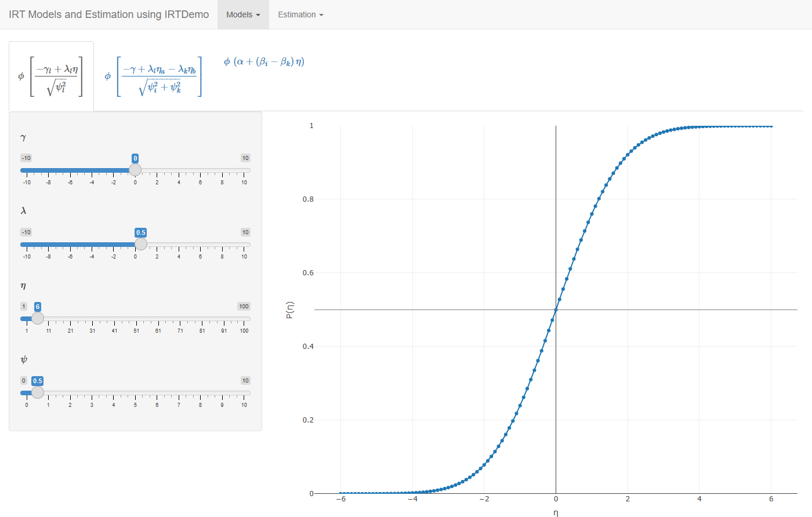This screenshot has height=517, width=812.
Task: Click the η slider maximum label 100
Action: pos(244,307)
